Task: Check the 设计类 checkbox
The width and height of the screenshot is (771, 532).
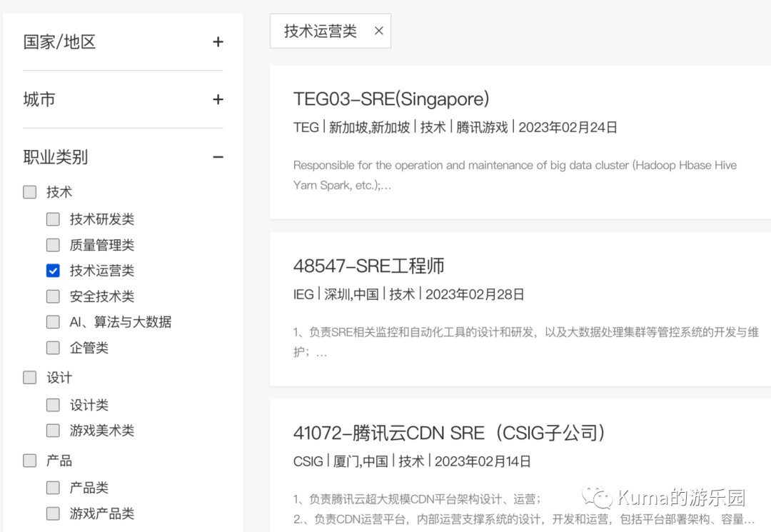Action: (53, 405)
